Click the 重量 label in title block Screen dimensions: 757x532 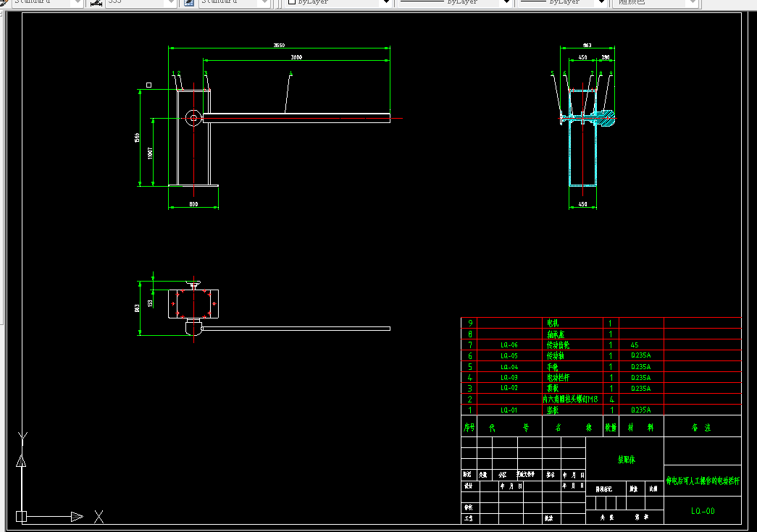tap(633, 489)
